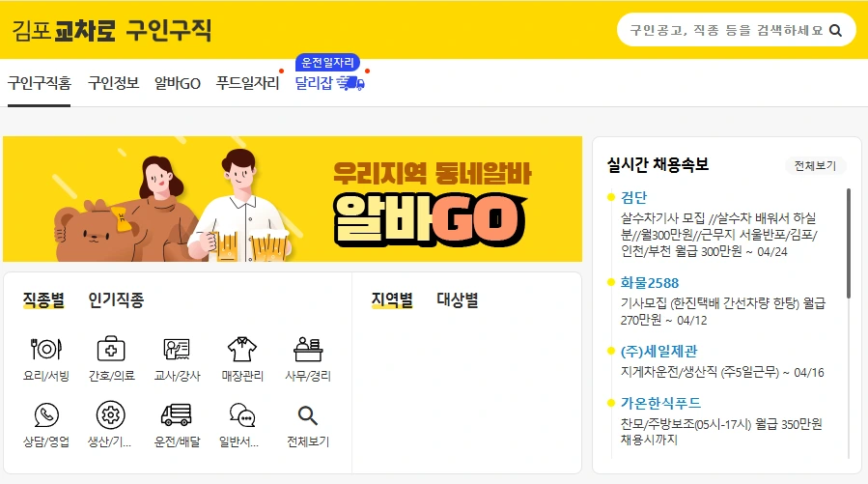Click 전체보기 button in 실시간 채용속보
Screen dimensions: 868x484
pos(815,165)
